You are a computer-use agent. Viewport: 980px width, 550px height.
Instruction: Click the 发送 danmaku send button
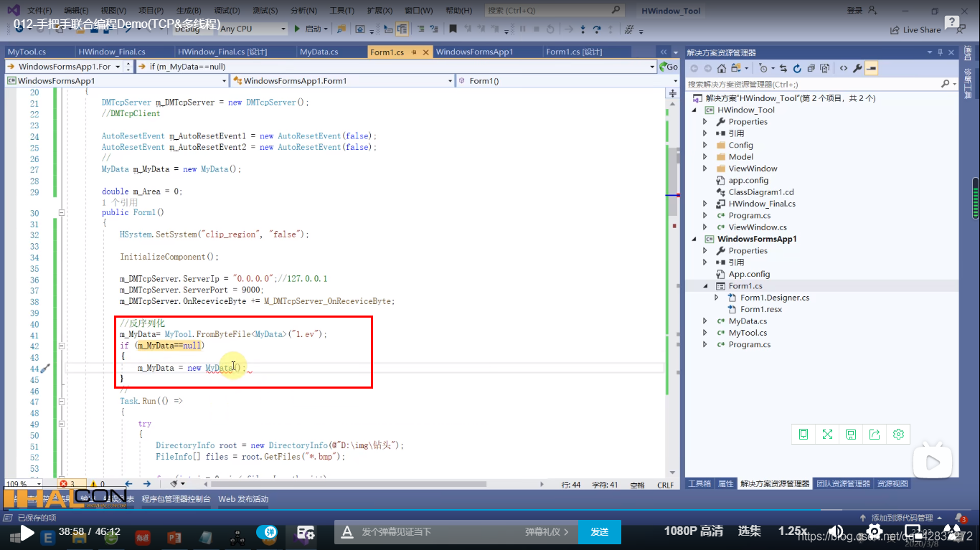click(x=600, y=531)
